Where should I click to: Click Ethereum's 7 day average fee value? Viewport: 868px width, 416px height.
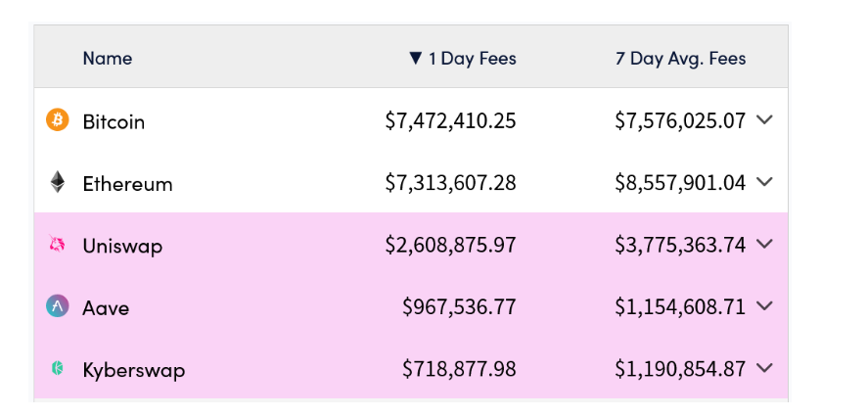pyautogui.click(x=680, y=183)
